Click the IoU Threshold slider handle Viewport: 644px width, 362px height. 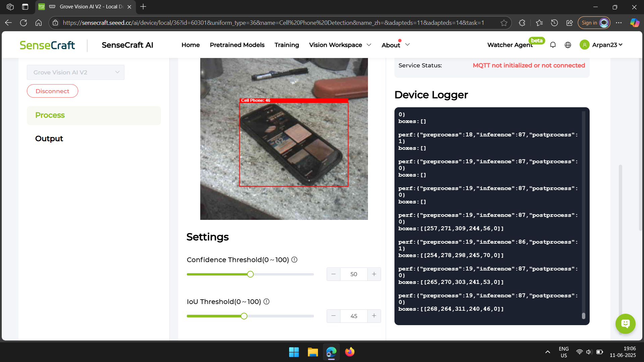[x=244, y=316]
